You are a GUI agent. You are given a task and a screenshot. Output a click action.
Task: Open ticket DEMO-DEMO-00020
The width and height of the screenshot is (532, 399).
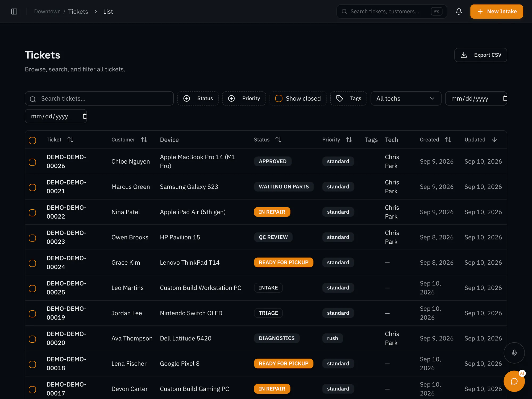66,338
